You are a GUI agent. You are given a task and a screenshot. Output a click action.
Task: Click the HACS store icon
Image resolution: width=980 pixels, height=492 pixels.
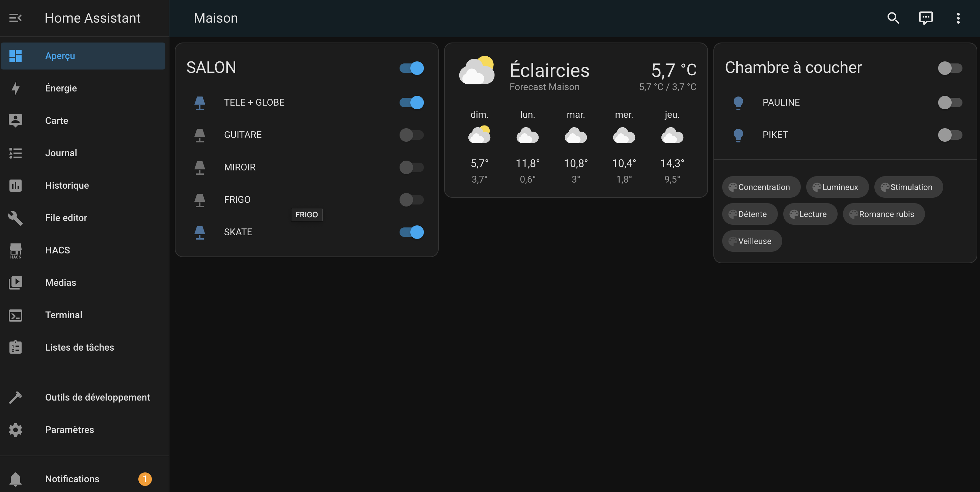coord(15,251)
